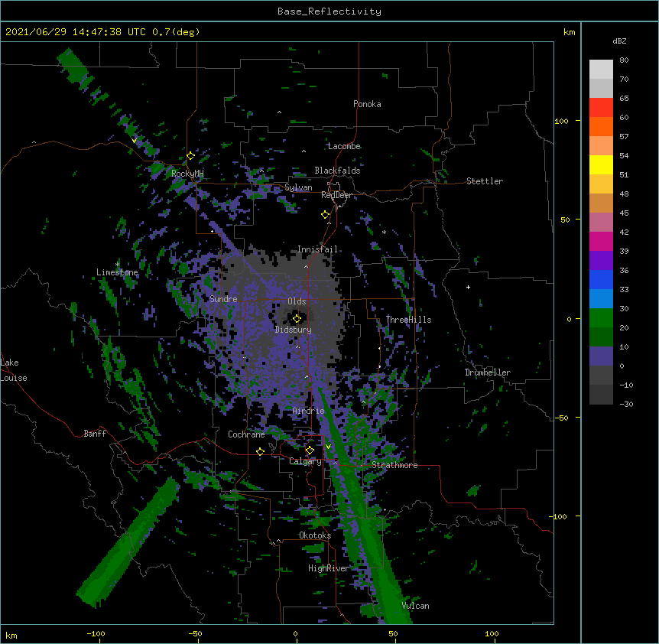
Task: Select the Ponoka city label
Action: tap(367, 104)
